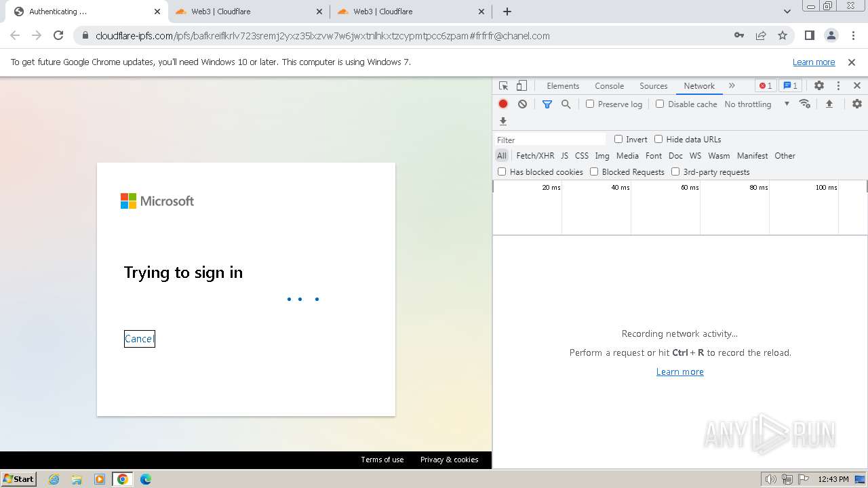Image resolution: width=868 pixels, height=488 pixels.
Task: View site information lock icon
Action: pyautogui.click(x=85, y=36)
